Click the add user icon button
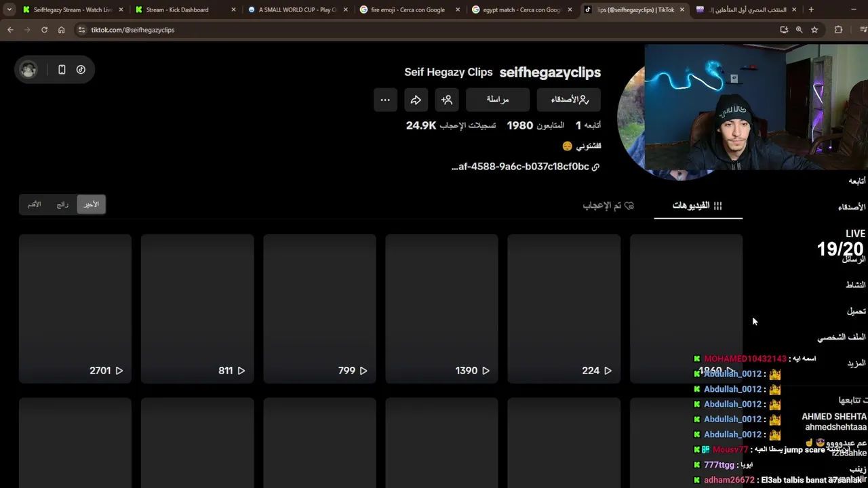Image resolution: width=868 pixels, height=488 pixels. tap(447, 100)
